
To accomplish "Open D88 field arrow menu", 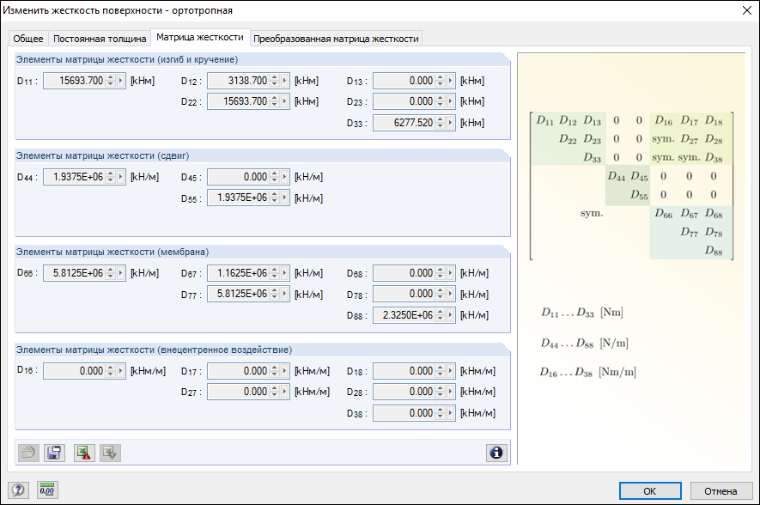I will coord(450,315).
